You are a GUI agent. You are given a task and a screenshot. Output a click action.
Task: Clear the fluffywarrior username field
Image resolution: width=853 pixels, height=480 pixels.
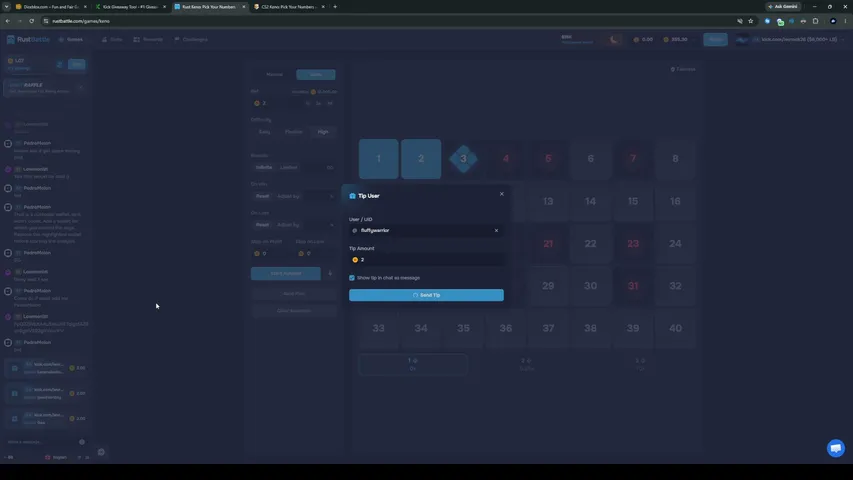496,230
